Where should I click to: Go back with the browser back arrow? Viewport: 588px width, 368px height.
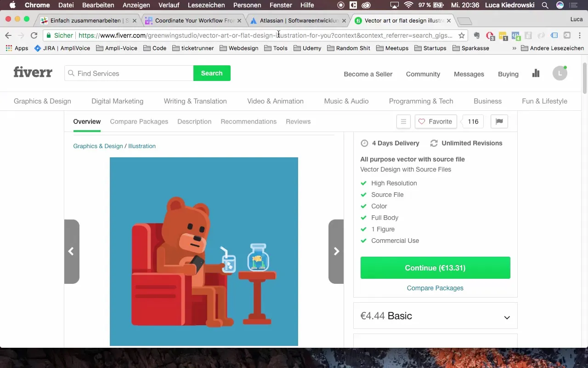coord(8,35)
